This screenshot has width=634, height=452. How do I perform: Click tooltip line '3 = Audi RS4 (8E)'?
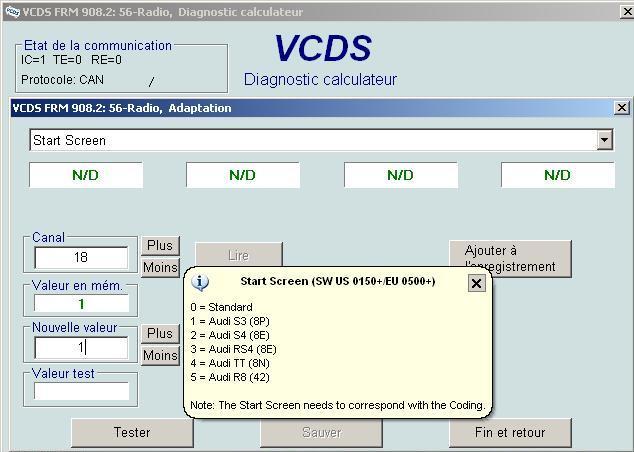pos(233,349)
